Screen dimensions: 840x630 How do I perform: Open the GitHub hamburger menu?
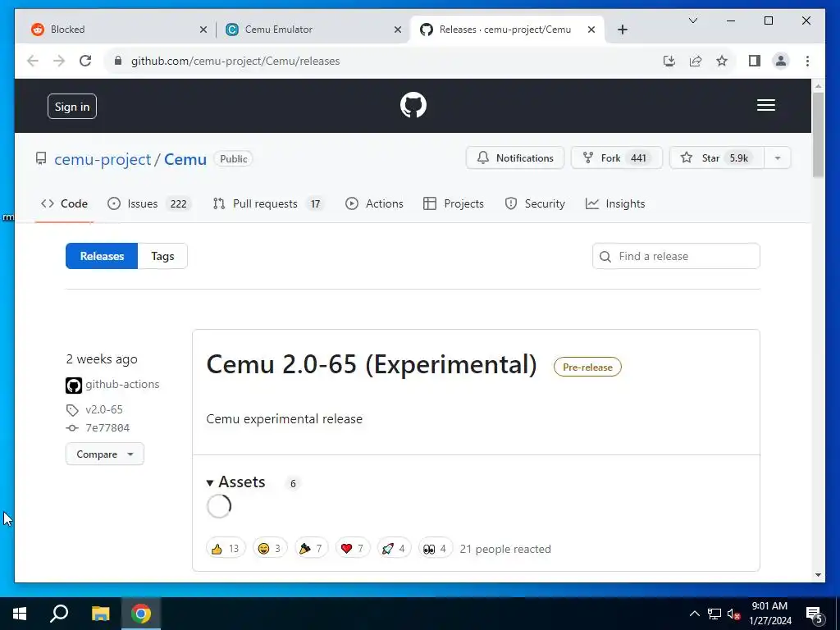point(765,105)
